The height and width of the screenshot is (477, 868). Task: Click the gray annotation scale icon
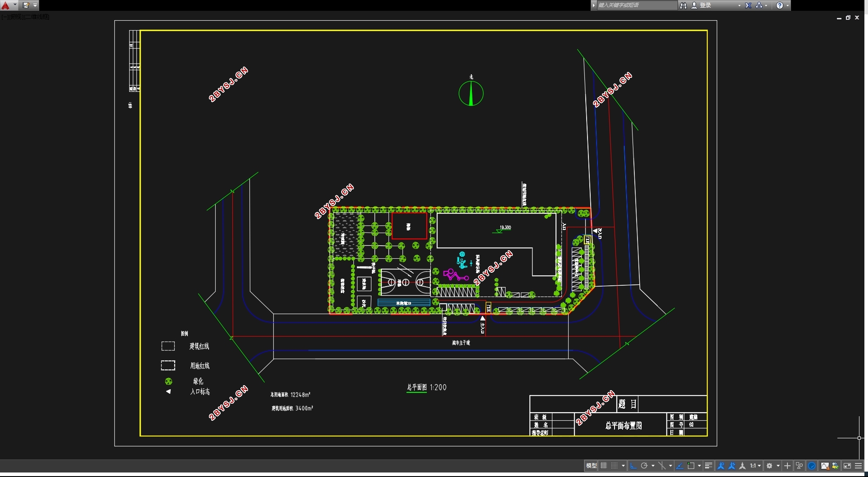[742, 466]
